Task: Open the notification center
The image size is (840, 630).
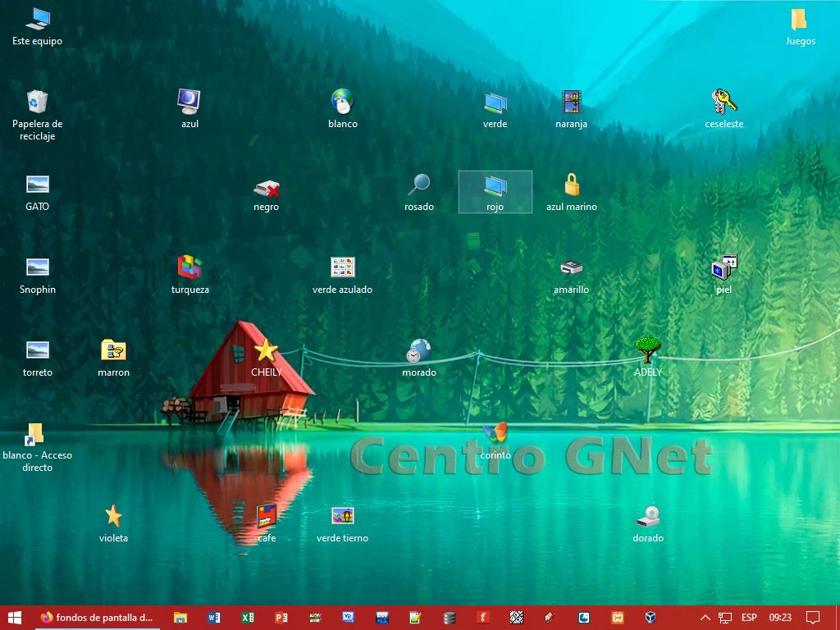Action: 813,618
